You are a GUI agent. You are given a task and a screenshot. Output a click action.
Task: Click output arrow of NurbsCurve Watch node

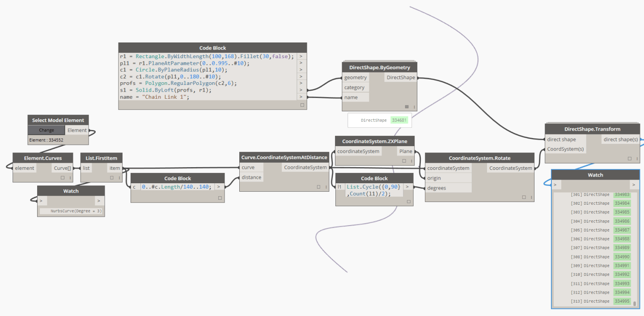pyautogui.click(x=100, y=201)
